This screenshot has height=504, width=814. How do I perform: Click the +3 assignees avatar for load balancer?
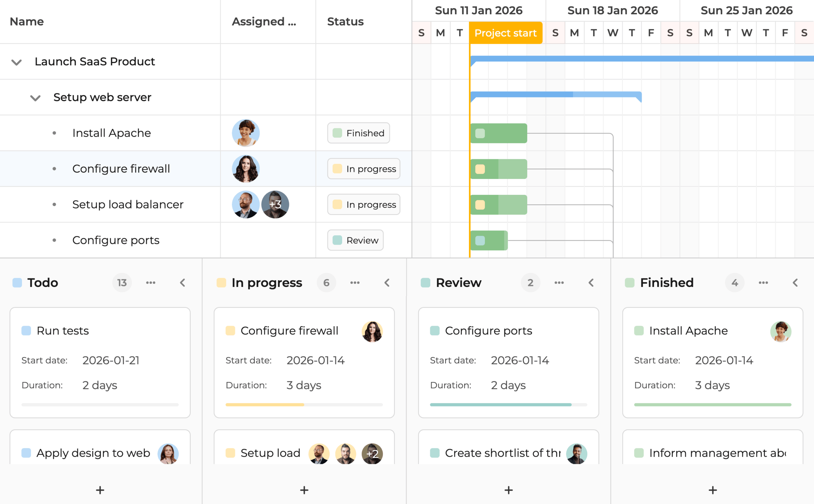[275, 204]
